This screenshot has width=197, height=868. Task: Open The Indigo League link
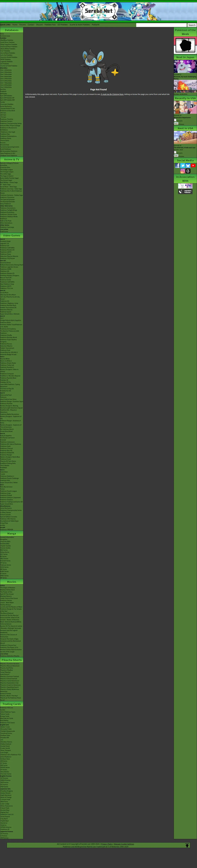(6, 169)
